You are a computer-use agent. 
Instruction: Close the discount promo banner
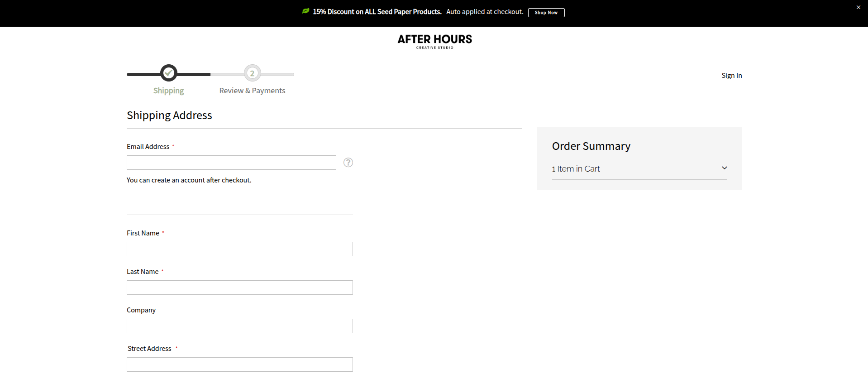tap(858, 7)
